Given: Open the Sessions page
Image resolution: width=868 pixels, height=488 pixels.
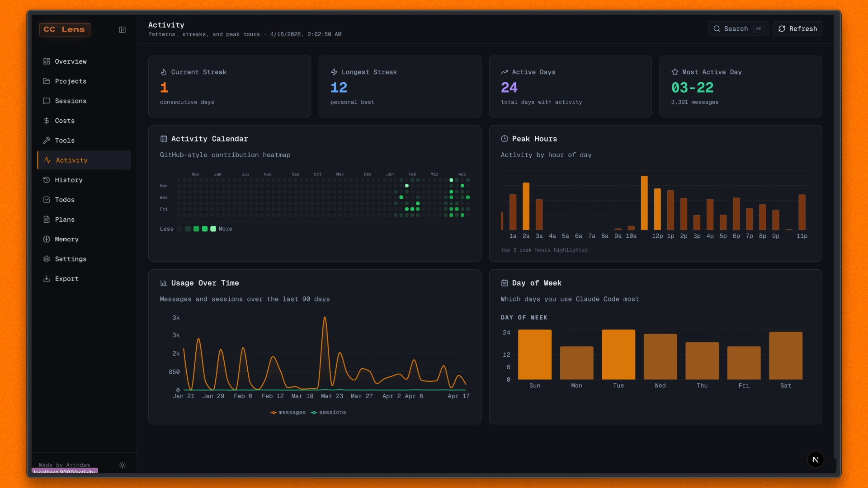Looking at the screenshot, I should pyautogui.click(x=71, y=101).
